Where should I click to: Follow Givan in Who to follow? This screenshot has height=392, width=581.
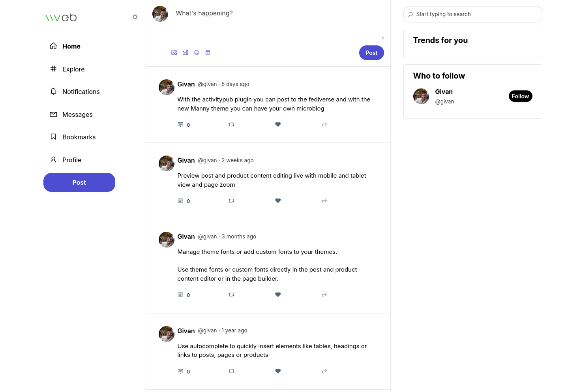(x=520, y=96)
